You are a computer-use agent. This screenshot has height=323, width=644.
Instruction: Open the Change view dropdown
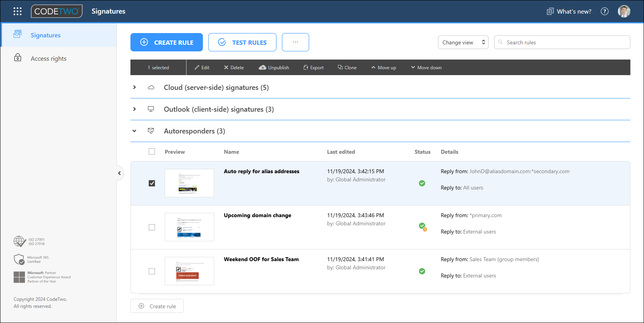pos(463,42)
